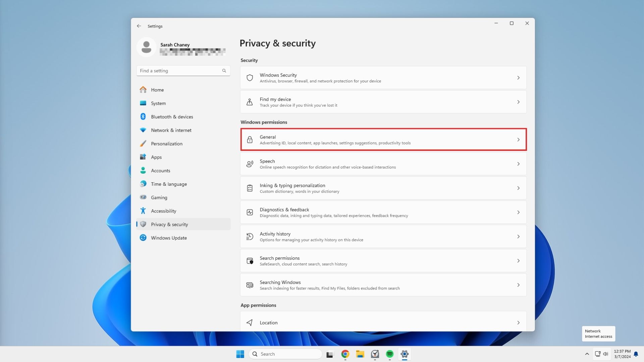Click chevron for Diagnostics & feedback
The image size is (644, 362).
coord(518,212)
